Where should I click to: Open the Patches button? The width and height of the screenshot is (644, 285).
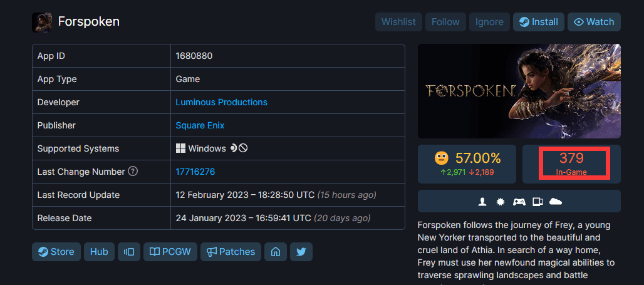pyautogui.click(x=231, y=252)
